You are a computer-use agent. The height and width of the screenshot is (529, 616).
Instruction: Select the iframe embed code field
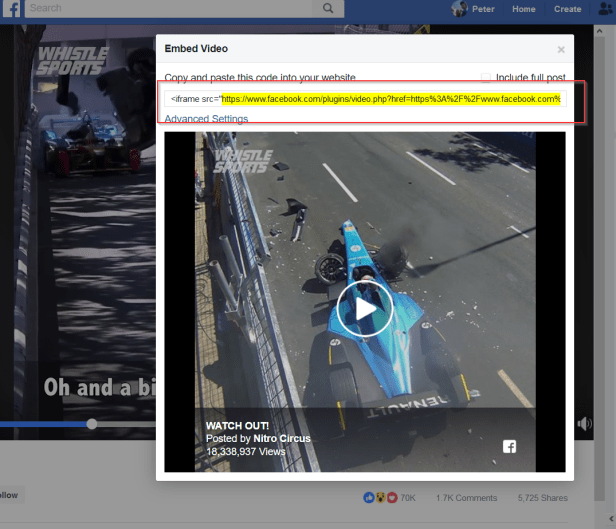364,99
